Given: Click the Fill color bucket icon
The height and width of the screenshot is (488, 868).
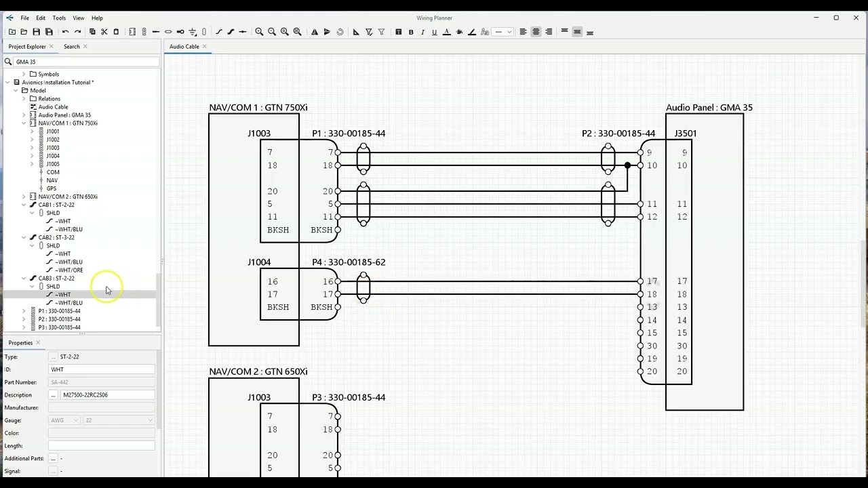Looking at the screenshot, I should 459,32.
